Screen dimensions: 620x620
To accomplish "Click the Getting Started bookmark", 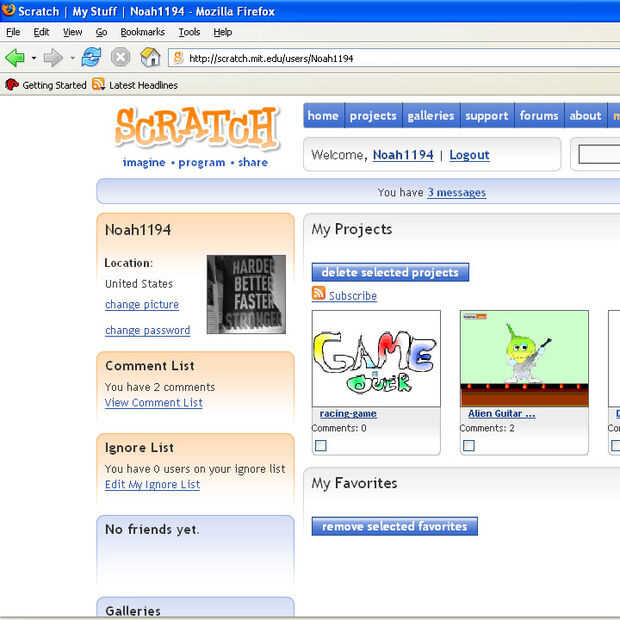I will (x=46, y=85).
